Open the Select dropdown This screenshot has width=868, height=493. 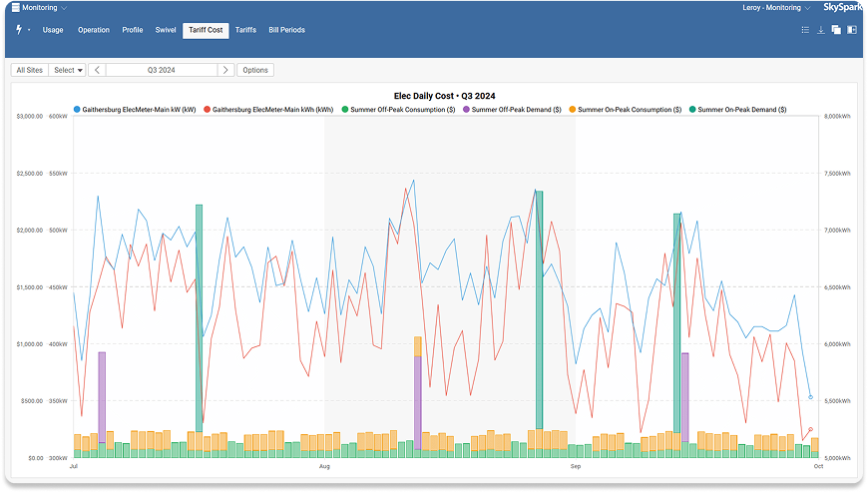pyautogui.click(x=68, y=70)
